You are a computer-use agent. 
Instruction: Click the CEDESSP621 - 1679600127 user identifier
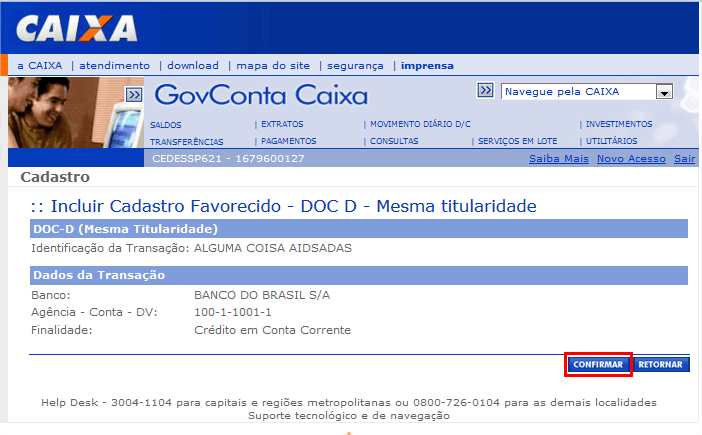tap(228, 158)
